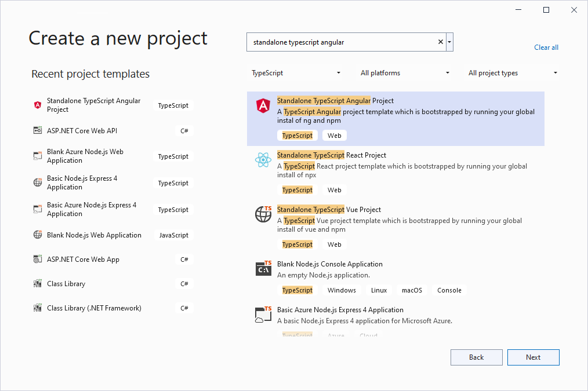Select Basic Azure Node.js Express 4 Application result
This screenshot has height=391, width=588.
[395, 319]
